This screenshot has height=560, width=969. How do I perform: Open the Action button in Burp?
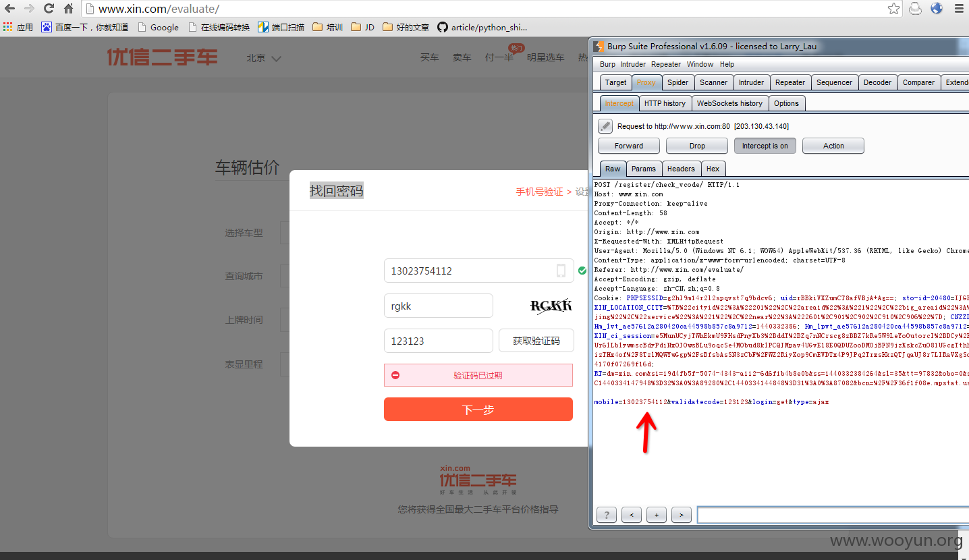833,146
